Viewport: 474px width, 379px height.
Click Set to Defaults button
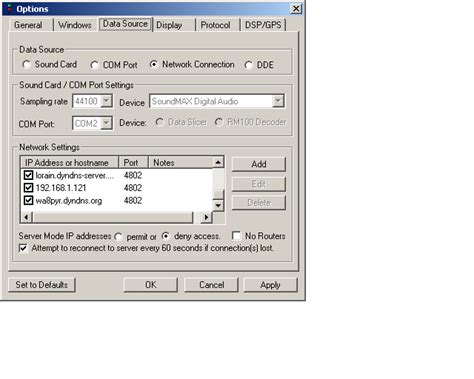[42, 285]
